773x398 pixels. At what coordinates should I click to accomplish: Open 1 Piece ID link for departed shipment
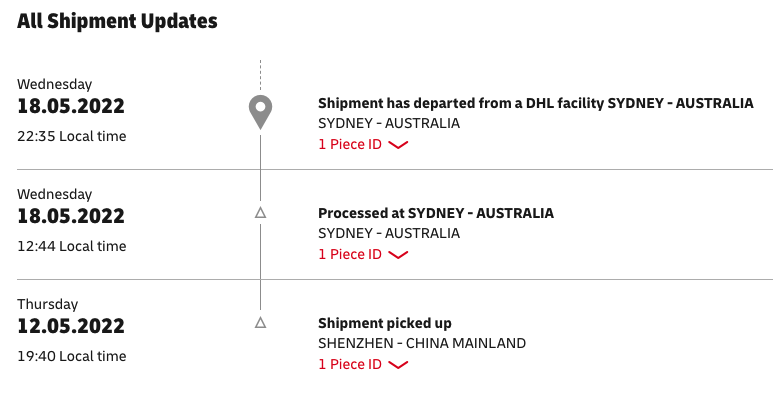(350, 145)
